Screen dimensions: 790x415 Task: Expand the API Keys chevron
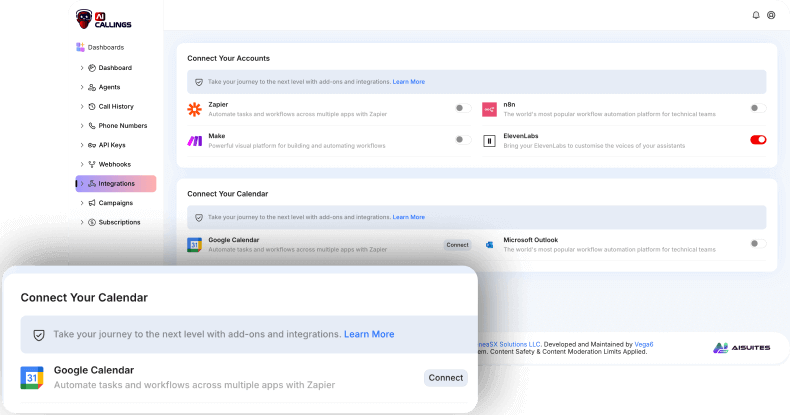pos(82,145)
